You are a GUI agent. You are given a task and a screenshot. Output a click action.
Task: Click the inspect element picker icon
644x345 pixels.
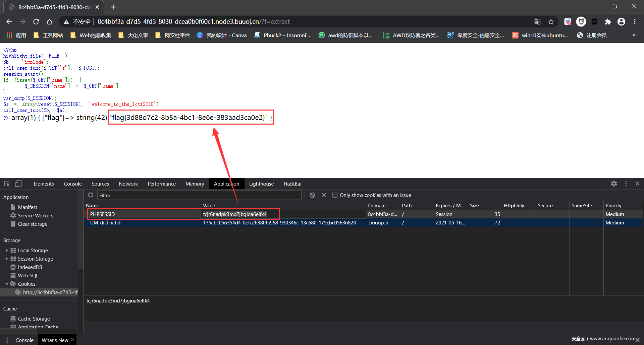click(x=7, y=184)
